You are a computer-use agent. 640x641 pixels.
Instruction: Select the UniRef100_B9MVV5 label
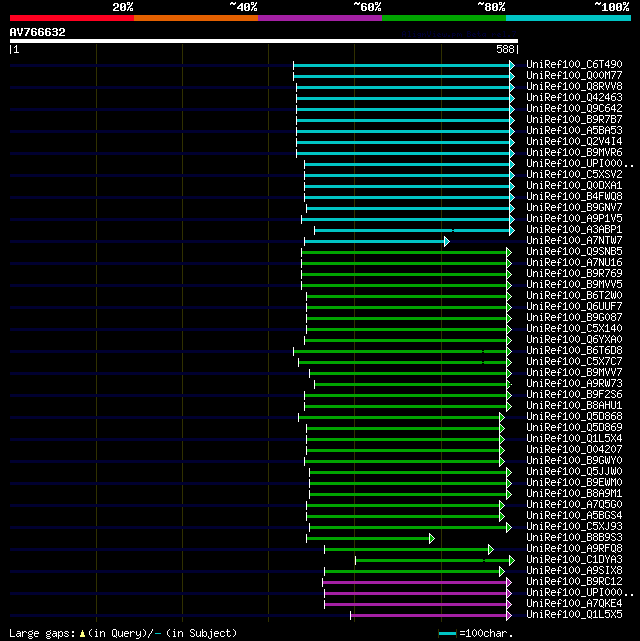click(574, 285)
